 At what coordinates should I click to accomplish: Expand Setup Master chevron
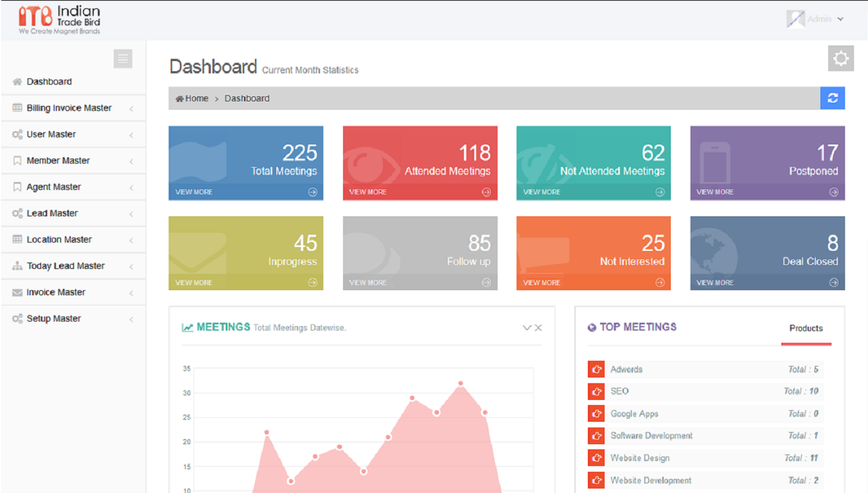pos(131,320)
